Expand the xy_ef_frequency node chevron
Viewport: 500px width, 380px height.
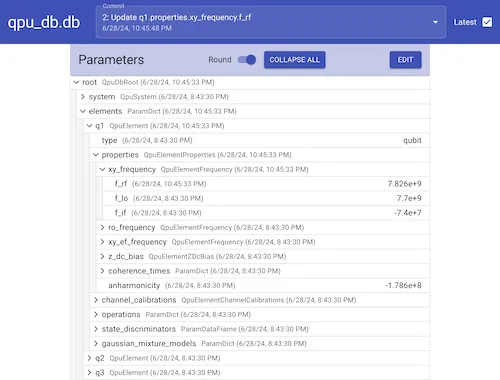pyautogui.click(x=102, y=242)
